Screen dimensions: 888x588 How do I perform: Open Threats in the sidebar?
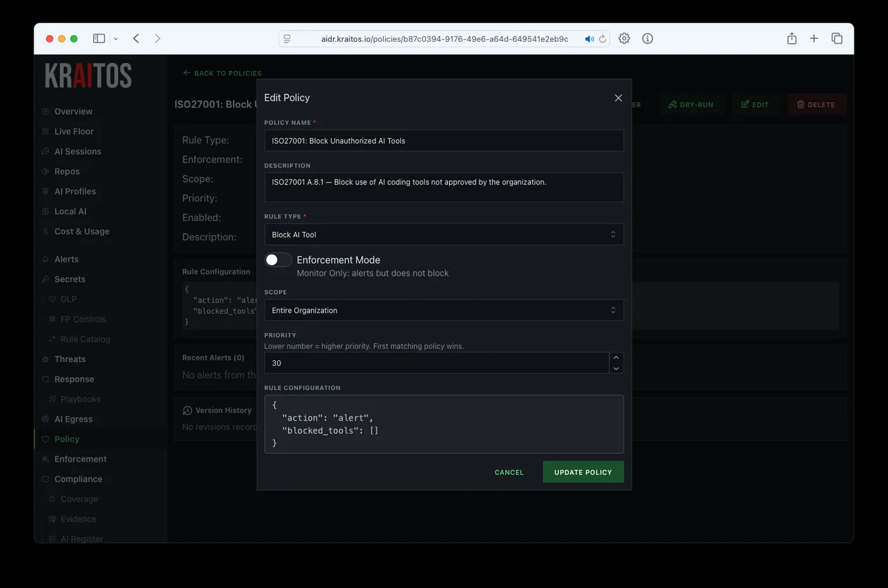(70, 359)
